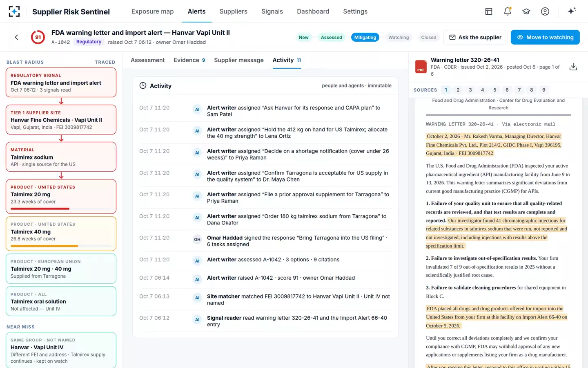Screen dimensions: 588x368
Task: Go to the Signals navigation tab
Action: [x=272, y=11]
